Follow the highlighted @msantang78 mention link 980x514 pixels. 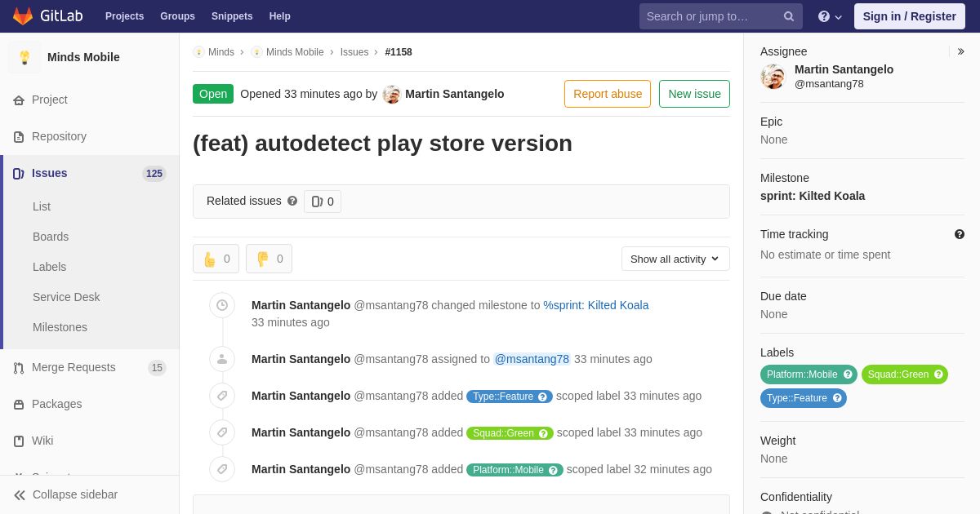coord(532,359)
